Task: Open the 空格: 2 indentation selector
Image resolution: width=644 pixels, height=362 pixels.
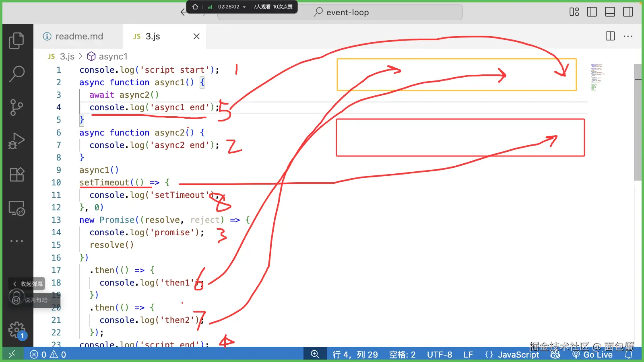Action: click(402, 354)
